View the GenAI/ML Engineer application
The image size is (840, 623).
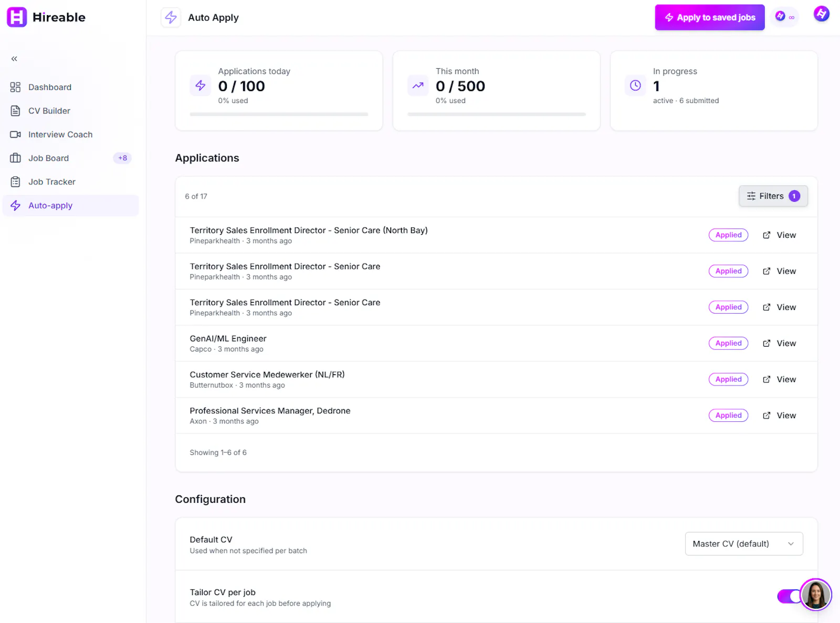click(x=780, y=344)
